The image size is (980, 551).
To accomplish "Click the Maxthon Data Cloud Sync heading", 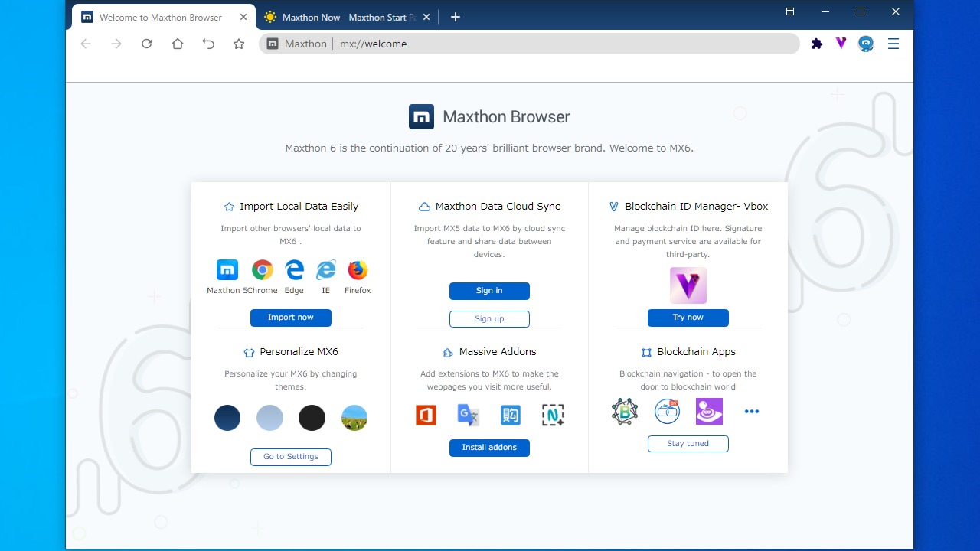I will click(x=498, y=207).
